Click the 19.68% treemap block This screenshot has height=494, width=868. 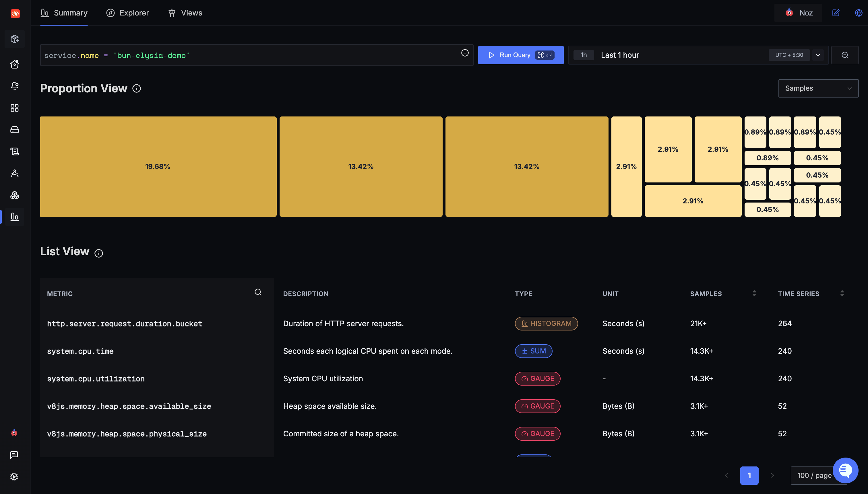tap(158, 167)
